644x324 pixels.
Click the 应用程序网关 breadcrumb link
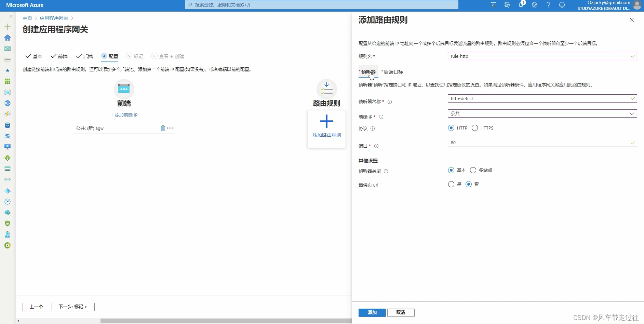click(x=54, y=18)
